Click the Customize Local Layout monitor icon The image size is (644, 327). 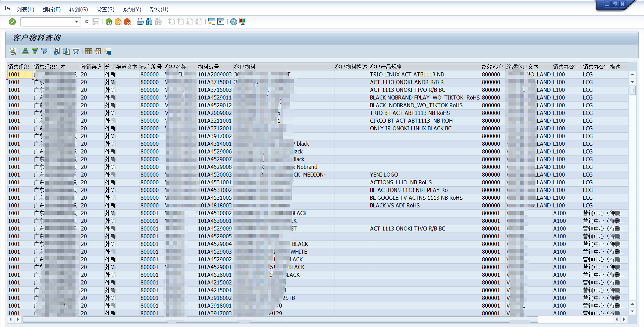[x=243, y=22]
